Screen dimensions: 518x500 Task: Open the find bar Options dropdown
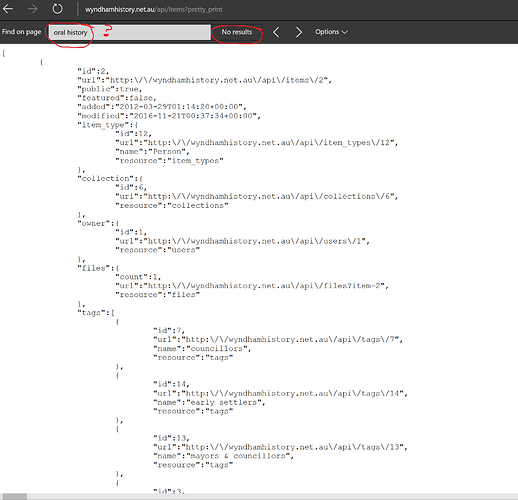point(331,32)
